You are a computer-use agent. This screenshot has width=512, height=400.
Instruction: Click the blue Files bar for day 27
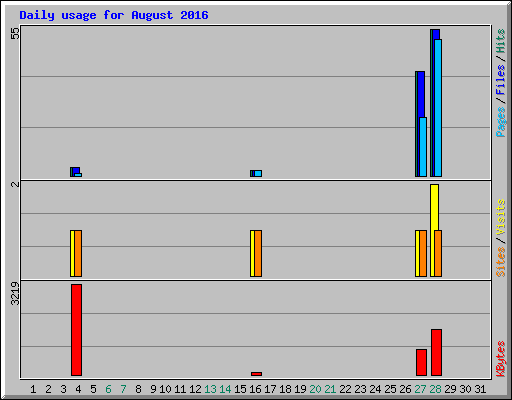point(421,94)
